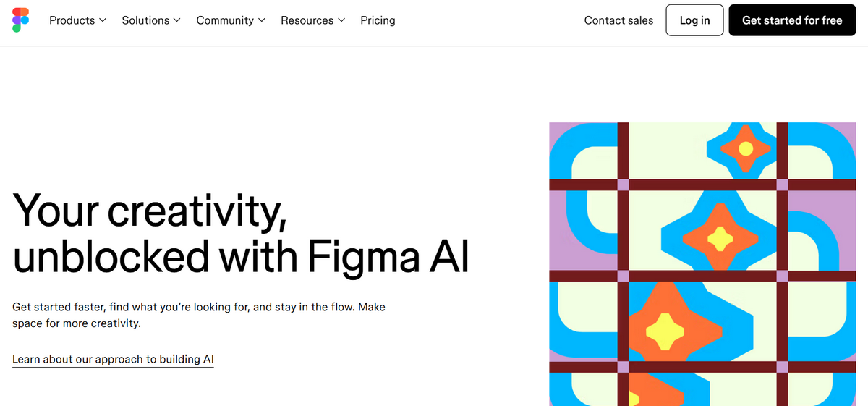Click the Contact sales link
This screenshot has height=406, width=868.
(x=618, y=20)
